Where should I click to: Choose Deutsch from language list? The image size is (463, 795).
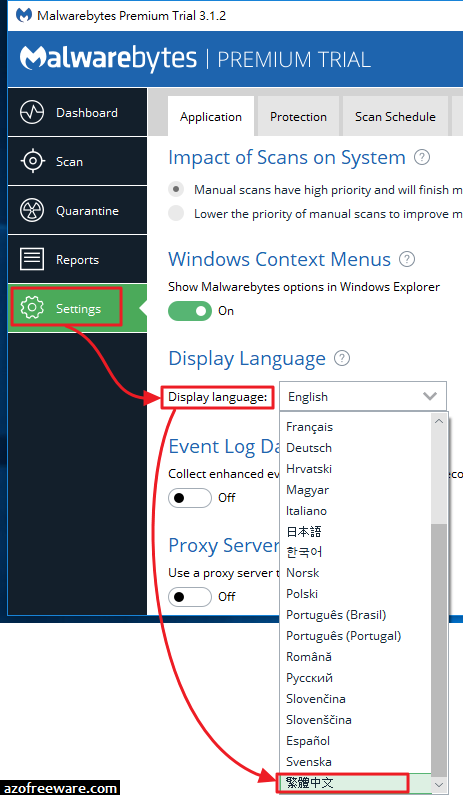click(x=355, y=448)
